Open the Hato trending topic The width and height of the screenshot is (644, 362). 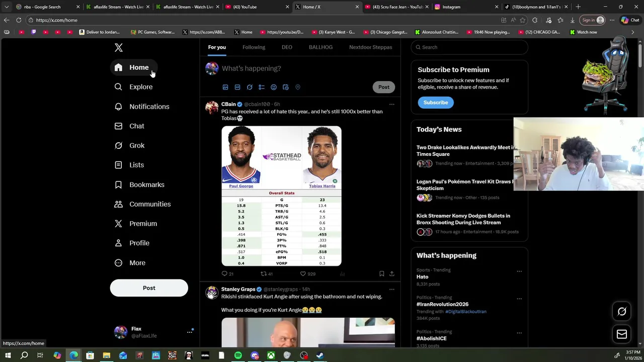click(x=423, y=277)
